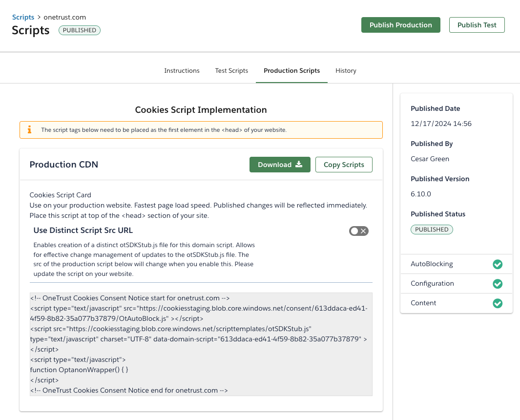520x420 pixels.
Task: Click the Published Version 6.10.0 value
Action: pos(420,194)
